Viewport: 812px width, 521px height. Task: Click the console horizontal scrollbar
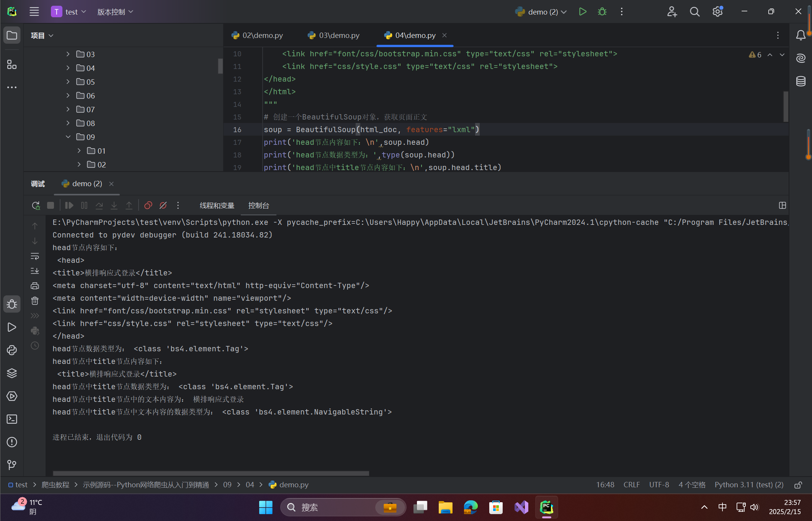click(x=211, y=473)
